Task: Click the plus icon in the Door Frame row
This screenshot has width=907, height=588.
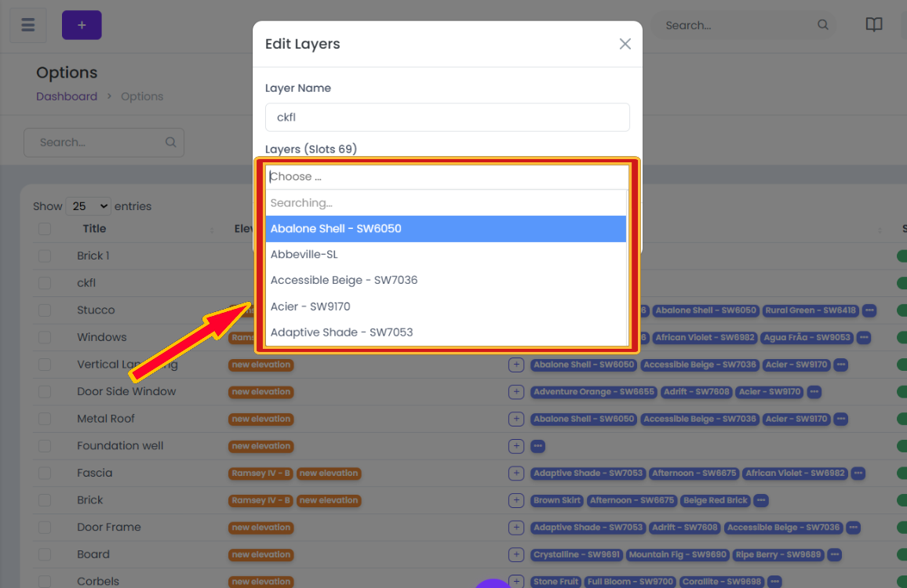Action: (516, 528)
